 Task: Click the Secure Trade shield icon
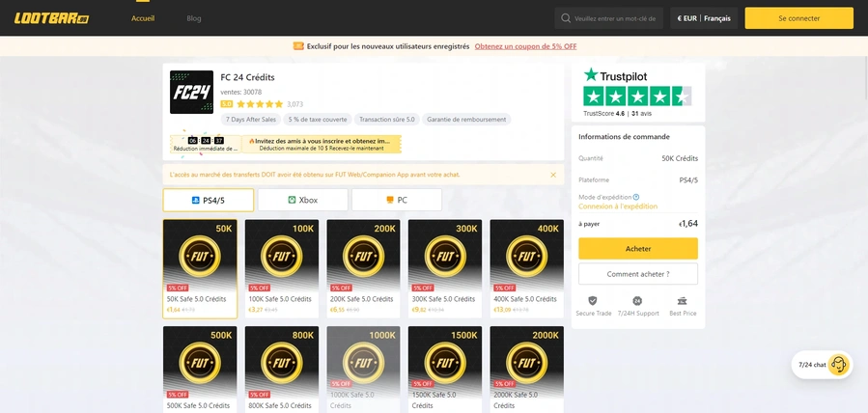click(x=593, y=301)
